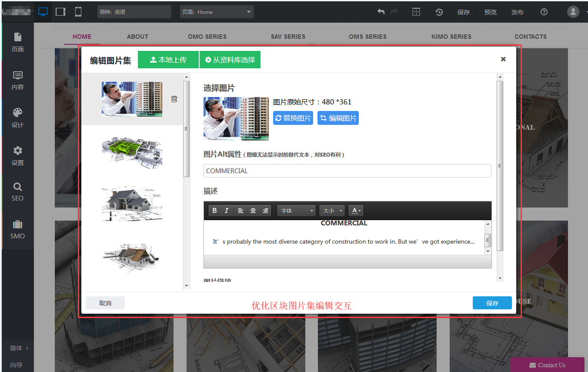This screenshot has height=372, width=588.
Task: Click the 本地上传 local upload button
Action: pyautogui.click(x=168, y=60)
